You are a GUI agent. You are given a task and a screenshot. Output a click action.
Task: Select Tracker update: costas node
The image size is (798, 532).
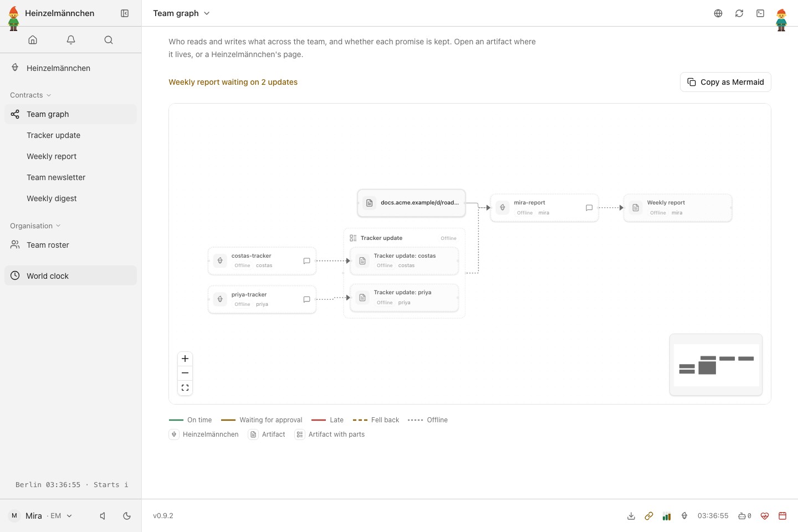(x=404, y=261)
